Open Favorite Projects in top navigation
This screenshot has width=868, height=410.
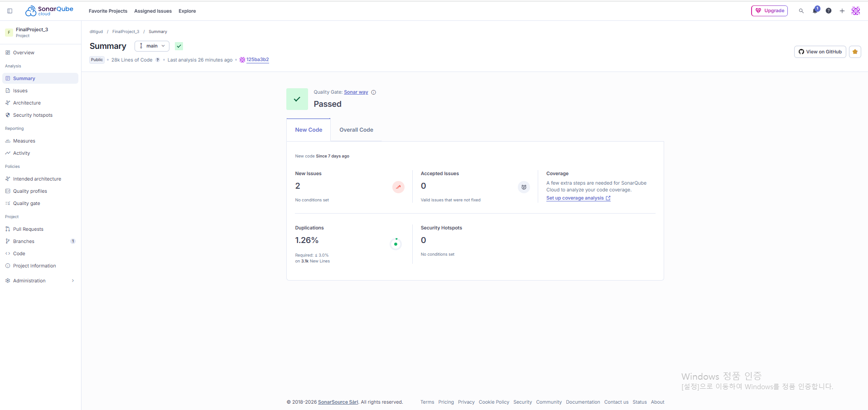pos(108,11)
